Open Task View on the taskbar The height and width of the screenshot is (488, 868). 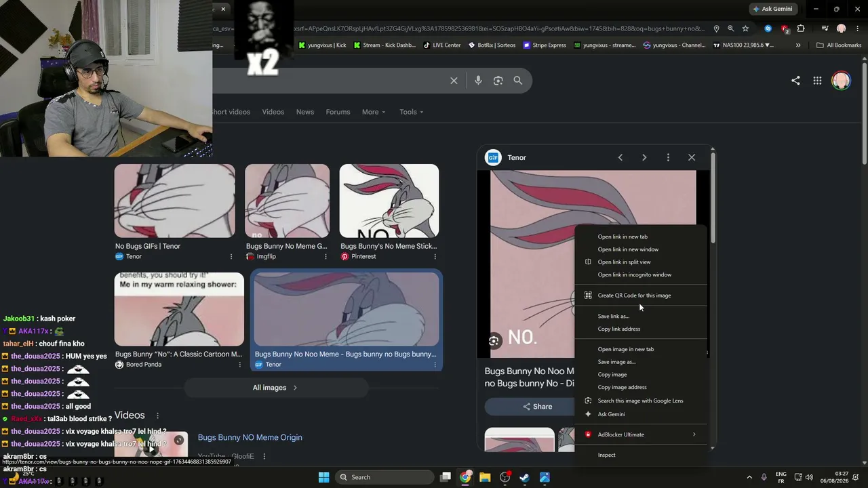446,477
